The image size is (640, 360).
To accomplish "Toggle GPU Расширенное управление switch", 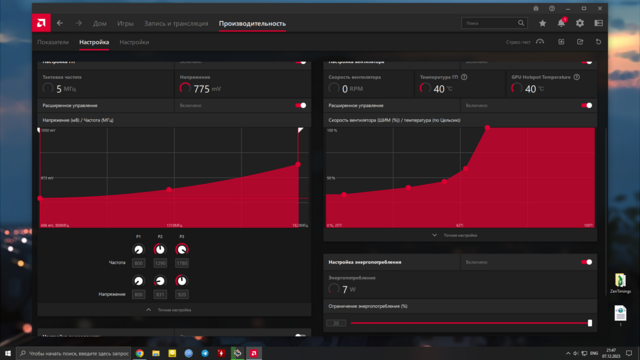I will point(301,105).
